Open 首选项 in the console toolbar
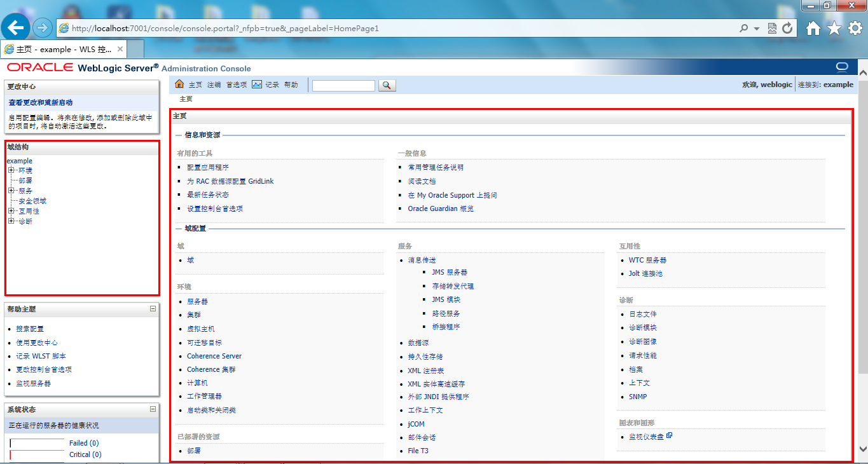The height and width of the screenshot is (464, 868). coord(236,85)
